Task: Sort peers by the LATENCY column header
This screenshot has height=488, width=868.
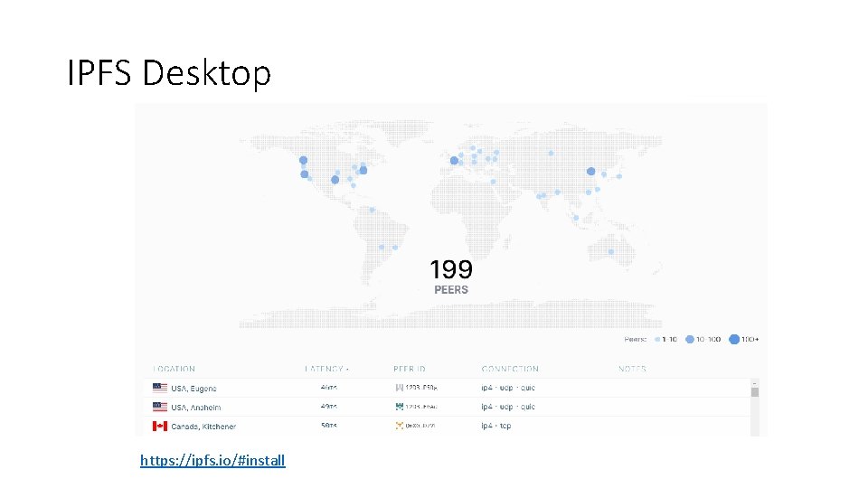Action: pos(326,369)
